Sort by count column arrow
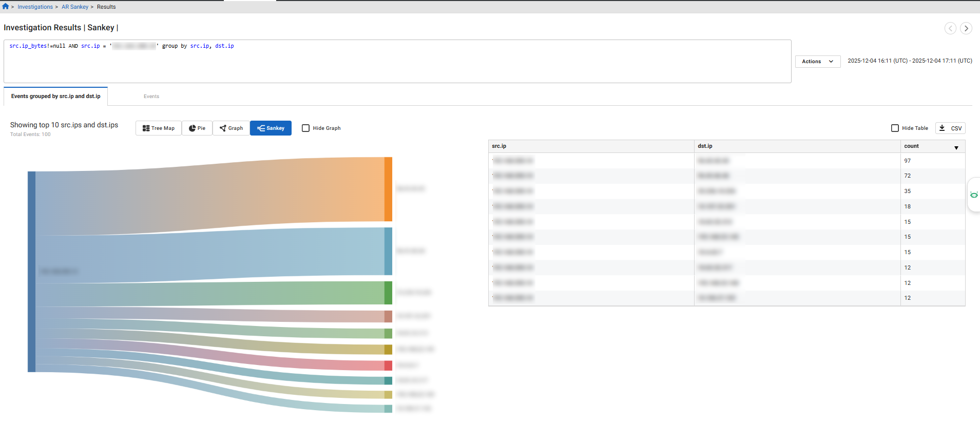The height and width of the screenshot is (442, 980). pos(956,148)
